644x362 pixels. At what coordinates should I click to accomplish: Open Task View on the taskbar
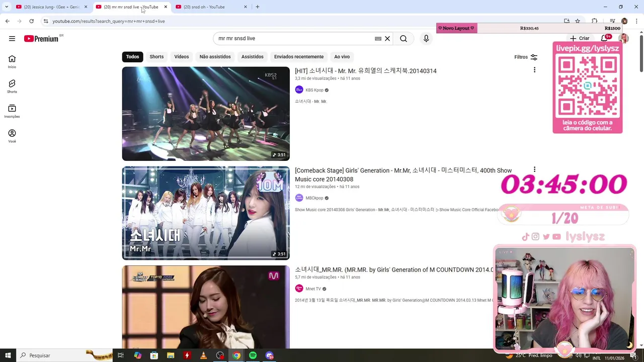(121, 355)
